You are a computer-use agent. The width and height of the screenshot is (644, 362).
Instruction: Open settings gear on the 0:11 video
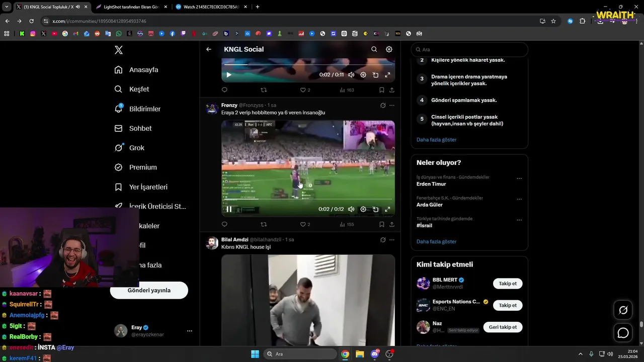[363, 75]
